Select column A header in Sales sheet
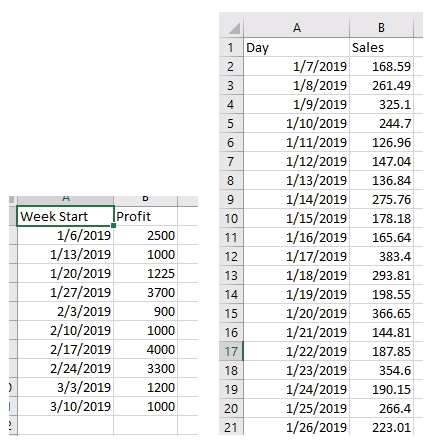Screen dimensions: 432x445 click(x=297, y=28)
